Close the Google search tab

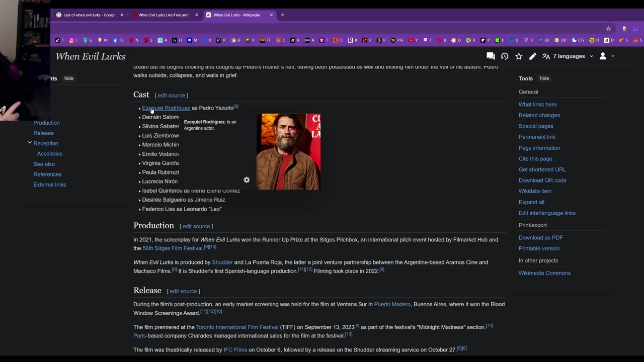point(122,15)
